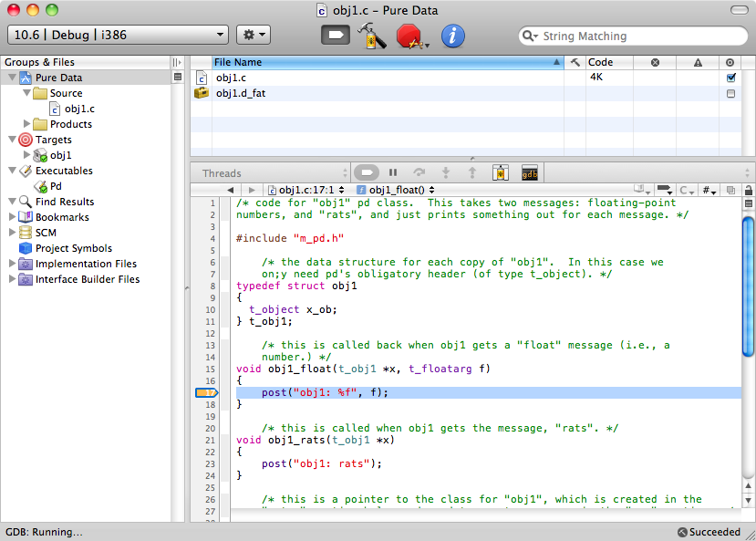This screenshot has height=541, width=756.
Task: Click the Build hammer toolbar icon
Action: coord(372,36)
